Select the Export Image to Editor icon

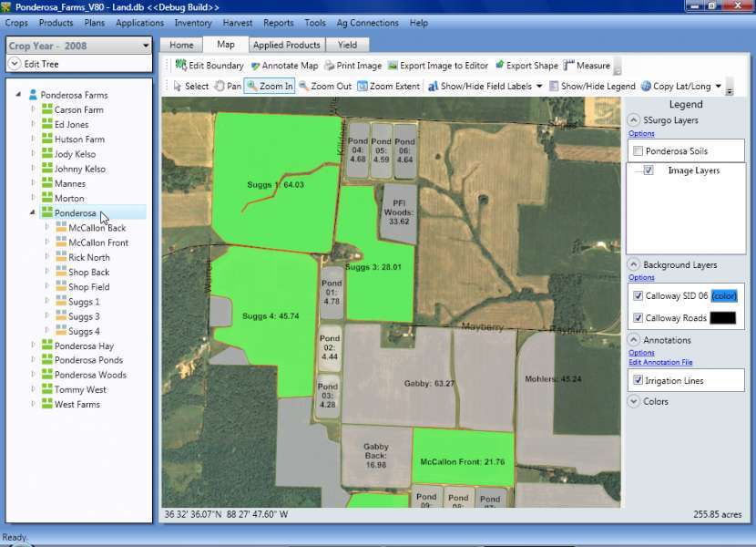(x=394, y=65)
